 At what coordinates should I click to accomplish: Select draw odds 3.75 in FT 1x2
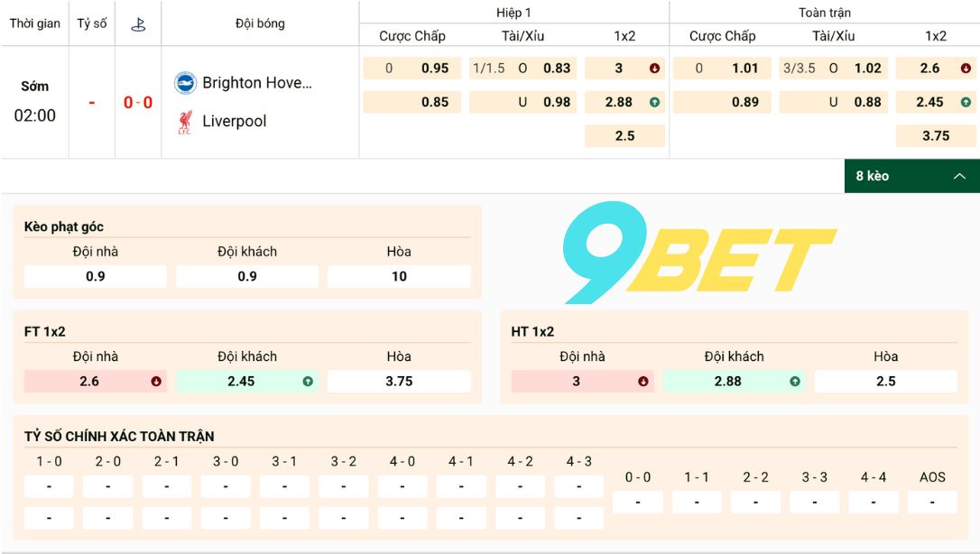pos(399,382)
